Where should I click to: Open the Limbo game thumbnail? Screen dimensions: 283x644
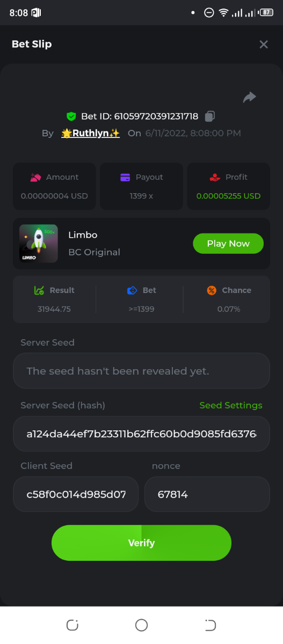tap(39, 243)
